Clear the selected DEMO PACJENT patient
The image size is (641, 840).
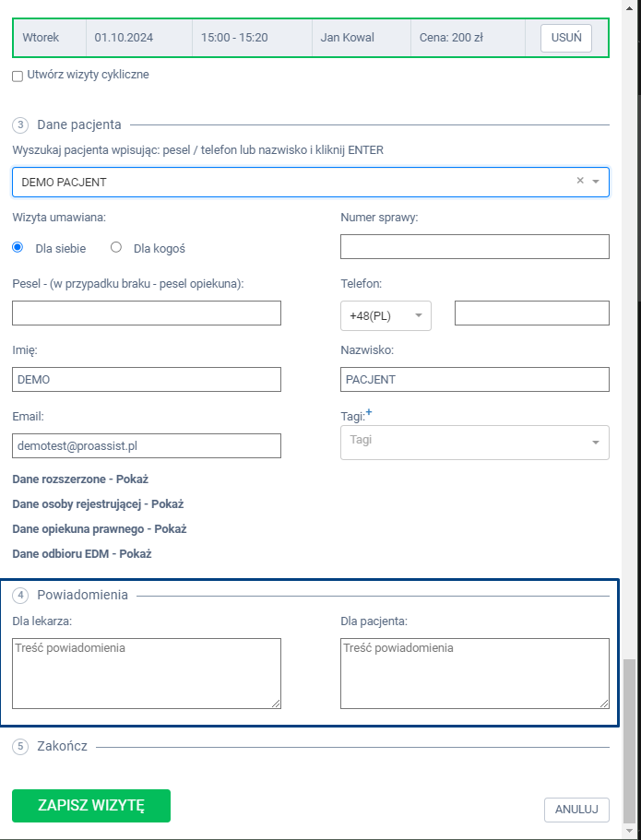click(580, 181)
